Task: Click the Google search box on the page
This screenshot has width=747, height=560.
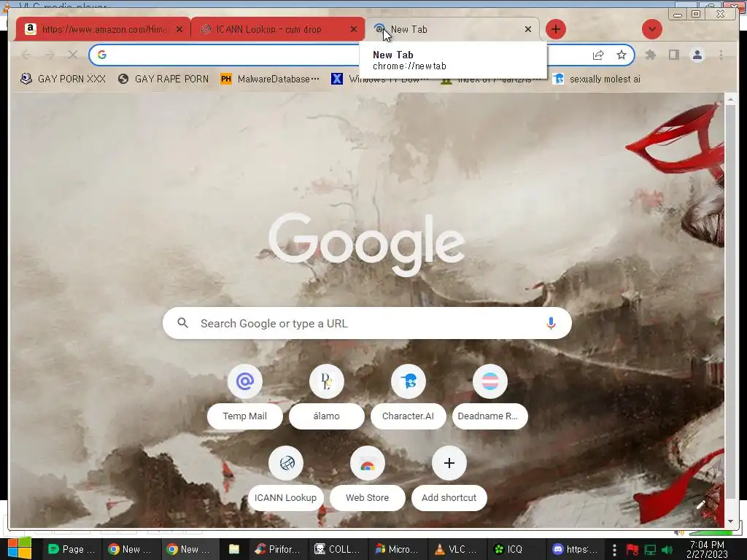Action: [x=367, y=323]
